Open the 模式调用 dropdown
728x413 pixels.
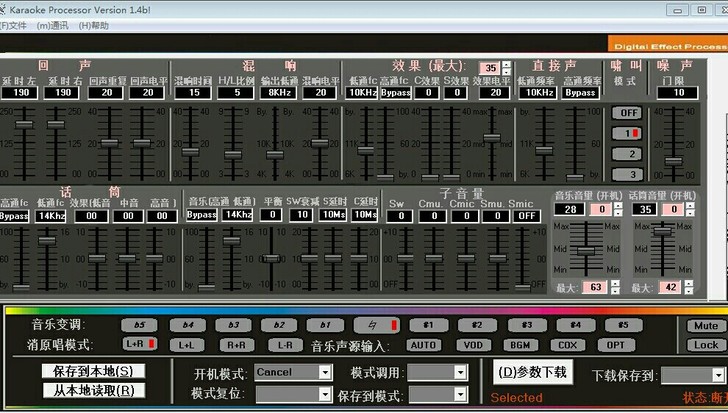click(x=461, y=372)
